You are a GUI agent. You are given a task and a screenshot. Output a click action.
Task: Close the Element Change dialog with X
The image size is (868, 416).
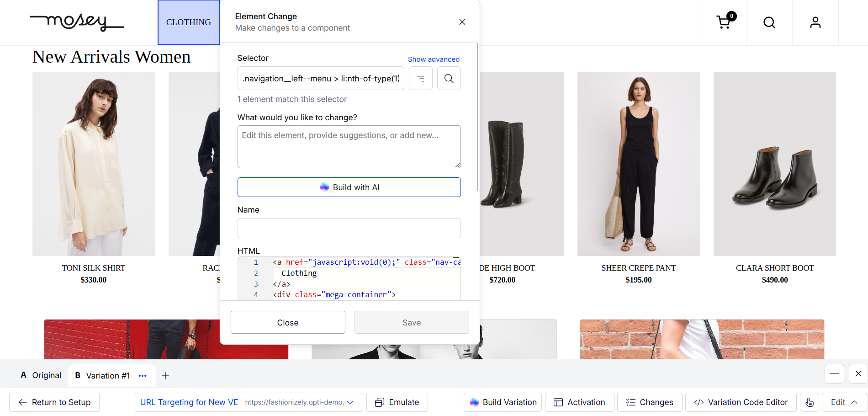[462, 22]
